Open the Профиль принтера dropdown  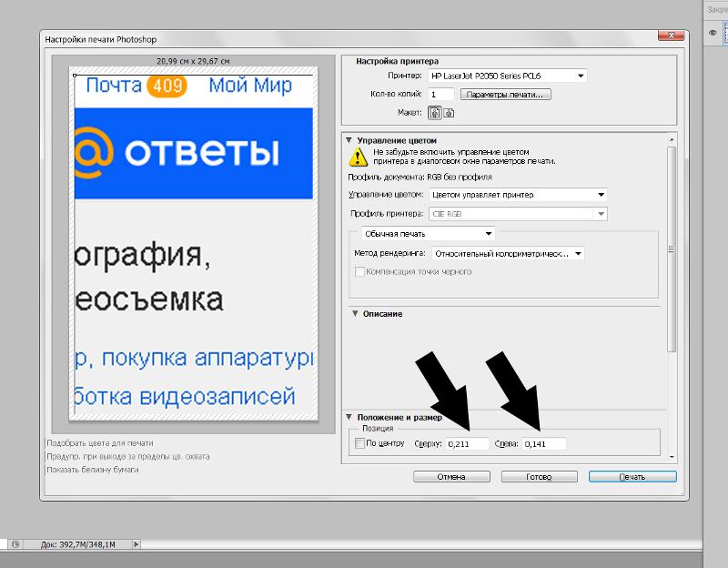click(518, 214)
